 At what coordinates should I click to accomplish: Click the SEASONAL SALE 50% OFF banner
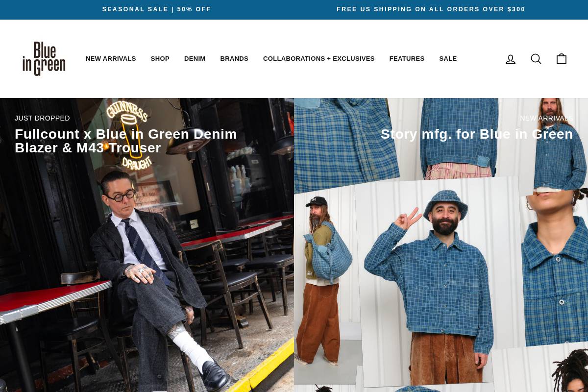[x=157, y=9]
